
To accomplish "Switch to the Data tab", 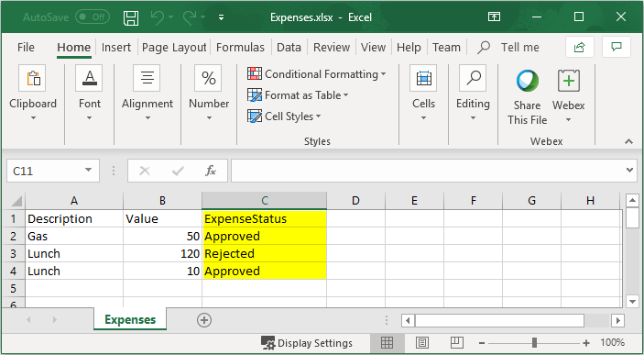I will coord(289,48).
